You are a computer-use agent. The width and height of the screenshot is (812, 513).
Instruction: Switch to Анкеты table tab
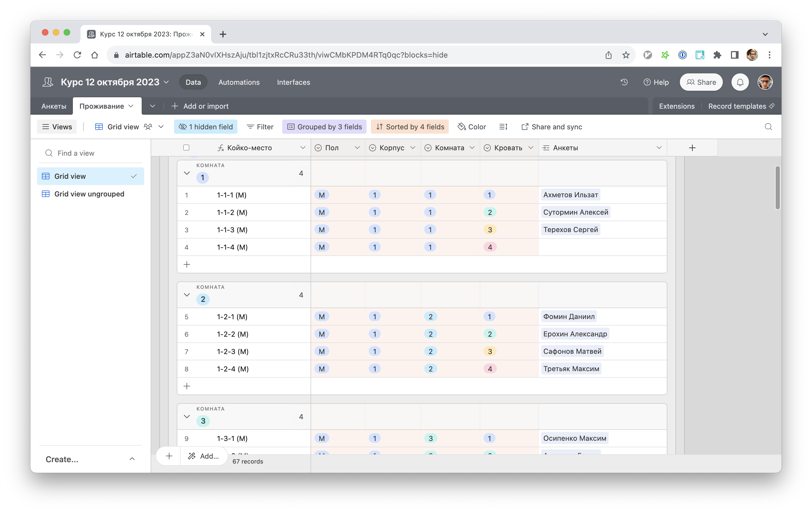(54, 106)
